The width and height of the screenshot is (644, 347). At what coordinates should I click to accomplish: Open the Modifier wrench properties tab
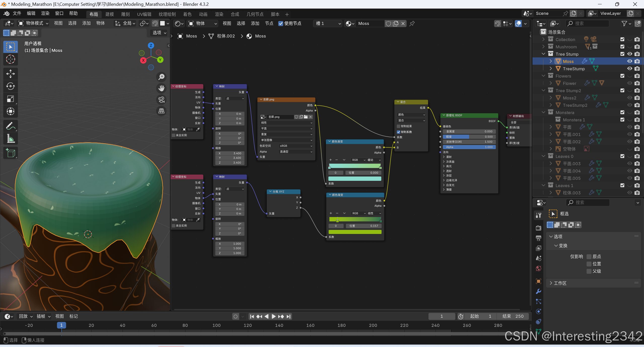click(538, 291)
